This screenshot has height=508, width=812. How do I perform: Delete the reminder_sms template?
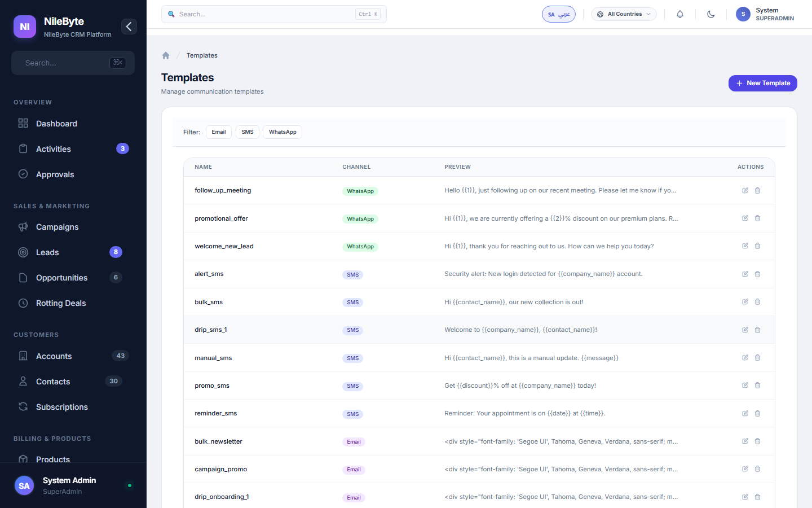(x=757, y=414)
